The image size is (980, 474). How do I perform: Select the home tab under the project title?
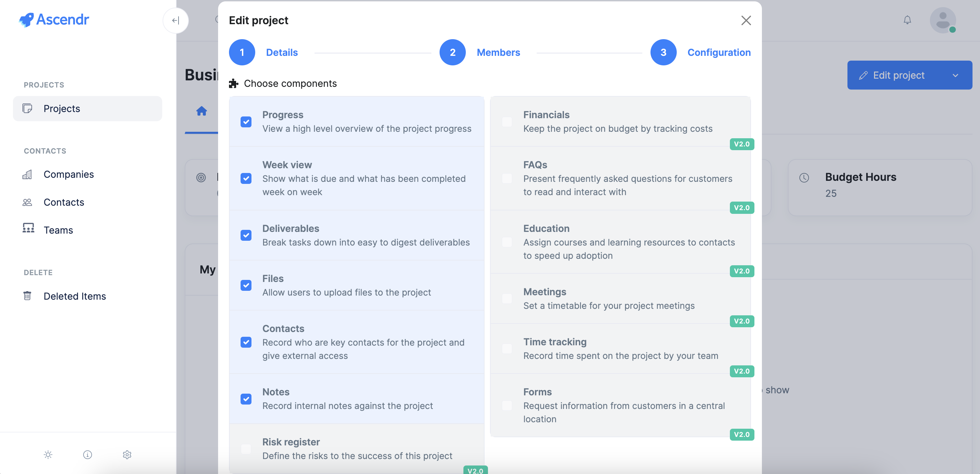202,111
